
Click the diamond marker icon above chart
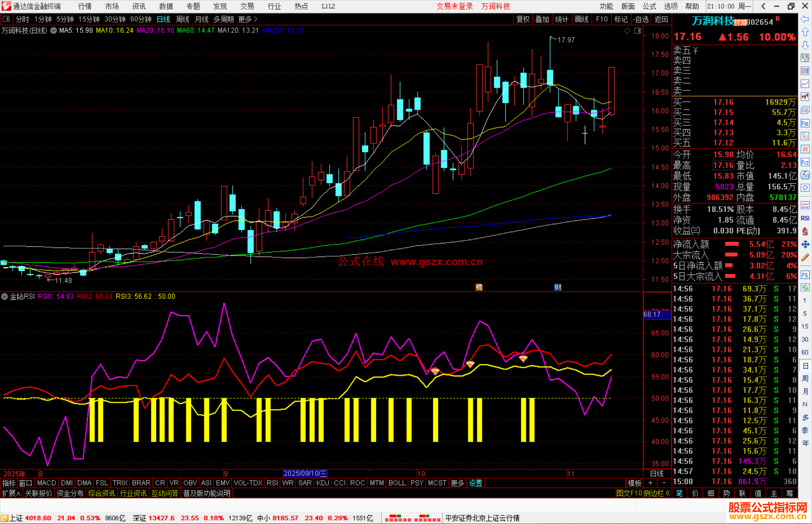point(627,31)
